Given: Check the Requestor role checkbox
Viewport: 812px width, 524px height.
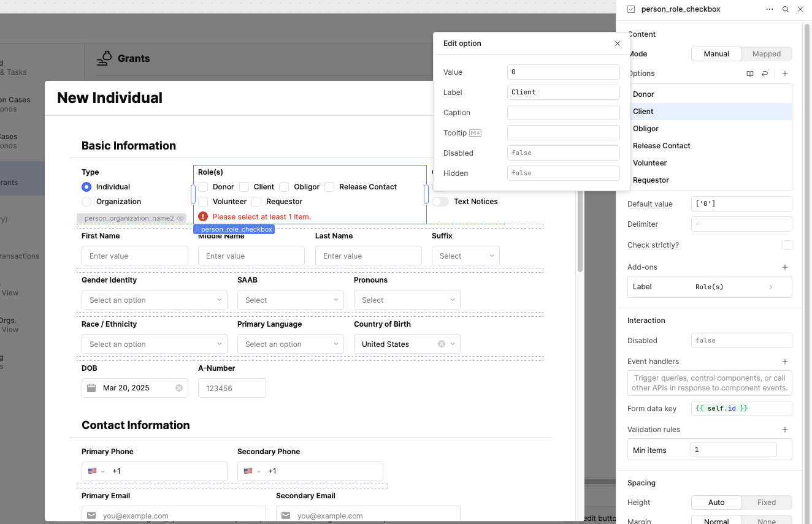Looking at the screenshot, I should point(256,202).
